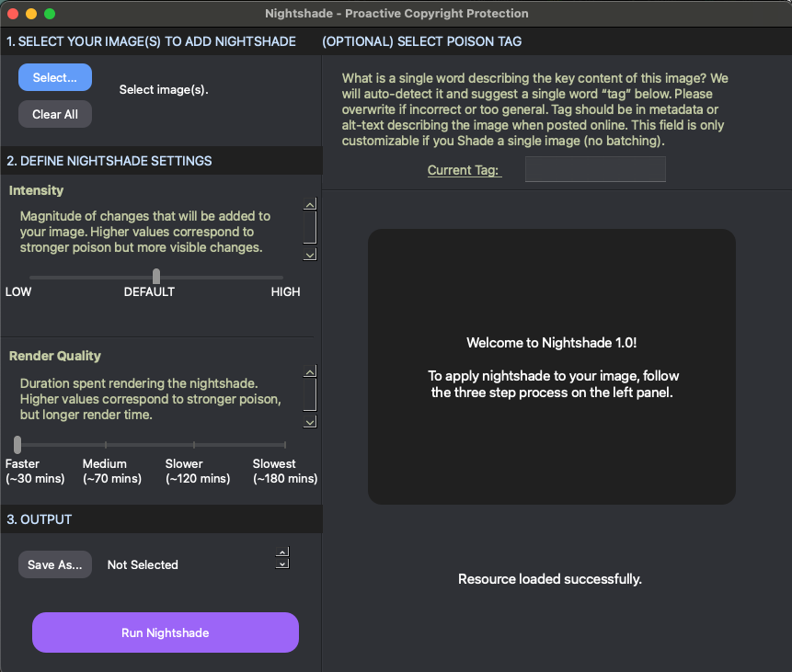Click the 'LOW' intensity label

(18, 291)
